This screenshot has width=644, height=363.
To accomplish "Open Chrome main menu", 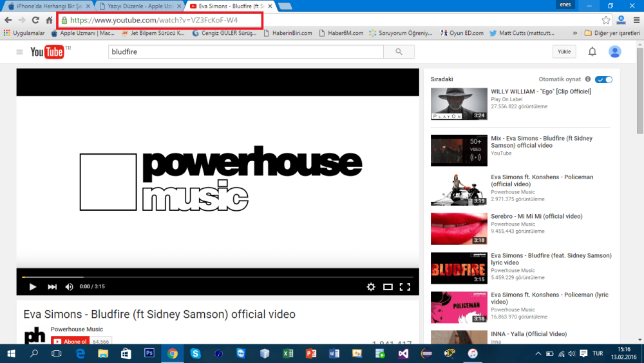I will point(636,20).
